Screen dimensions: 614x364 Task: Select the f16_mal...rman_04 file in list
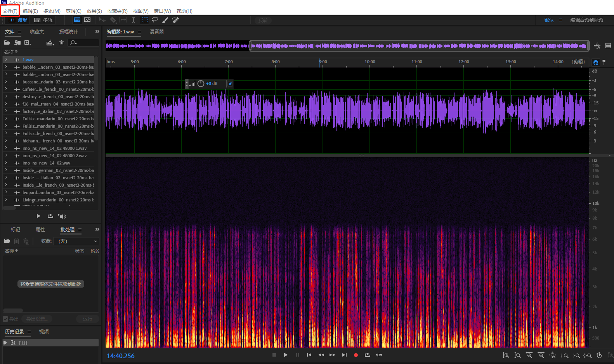[49, 104]
